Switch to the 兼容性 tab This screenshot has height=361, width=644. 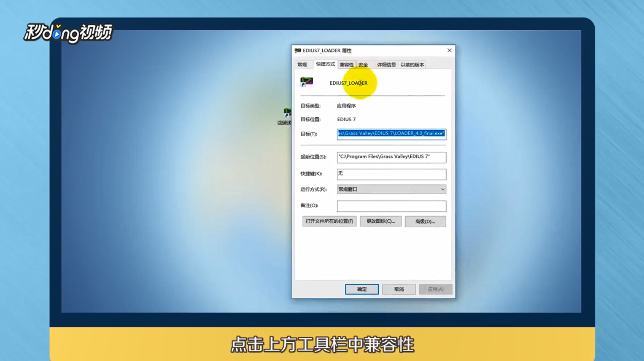[x=346, y=65]
